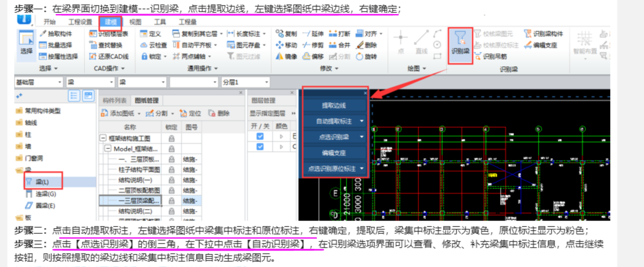
Task: Collapse the Model_框架结 tree node
Action: (x=108, y=149)
